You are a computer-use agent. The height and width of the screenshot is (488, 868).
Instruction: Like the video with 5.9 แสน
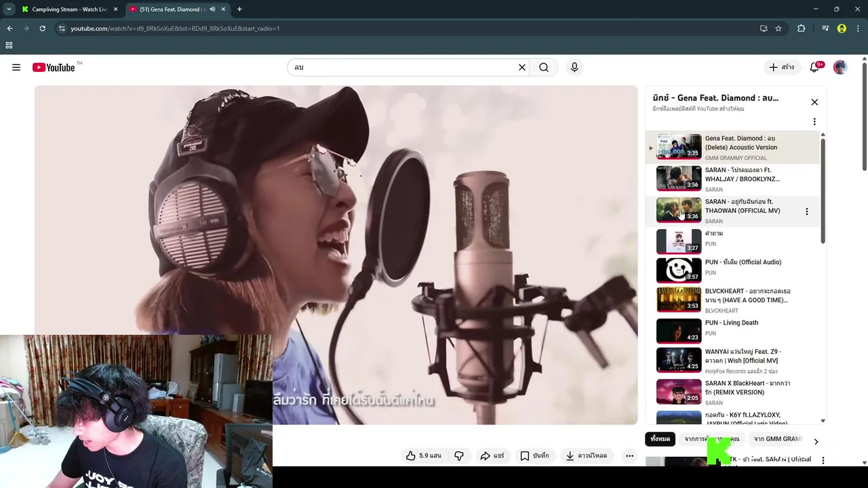423,456
